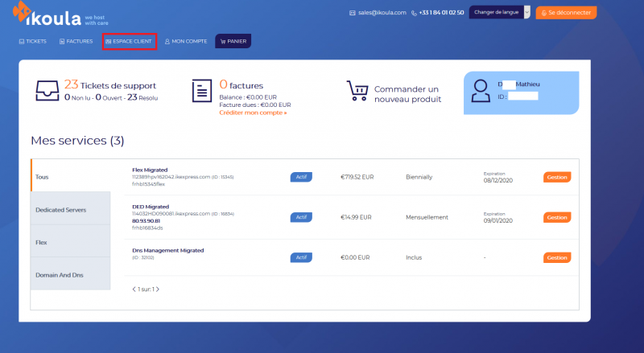Click the Biennially billing cycle
The height and width of the screenshot is (353, 644).
419,177
